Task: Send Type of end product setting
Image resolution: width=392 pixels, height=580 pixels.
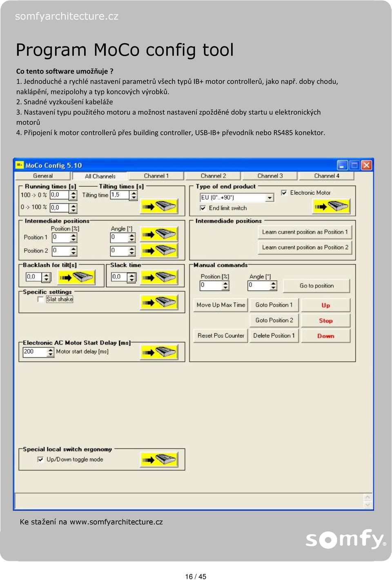Action: 331,206
